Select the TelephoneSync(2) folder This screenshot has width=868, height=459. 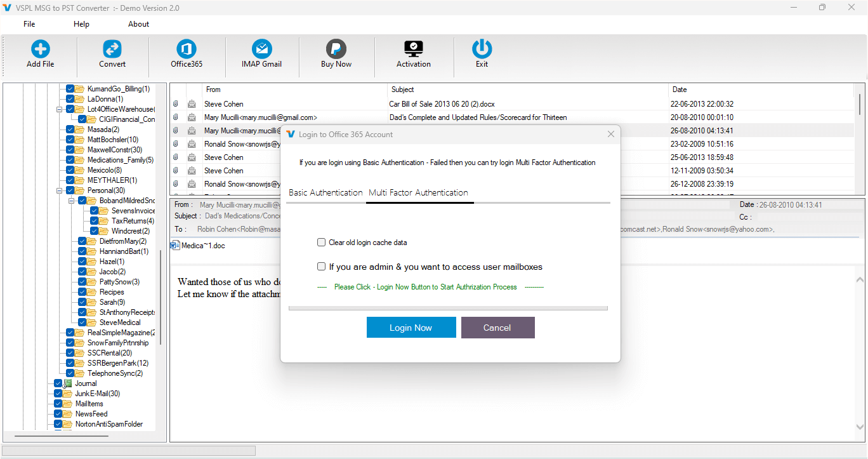click(115, 373)
